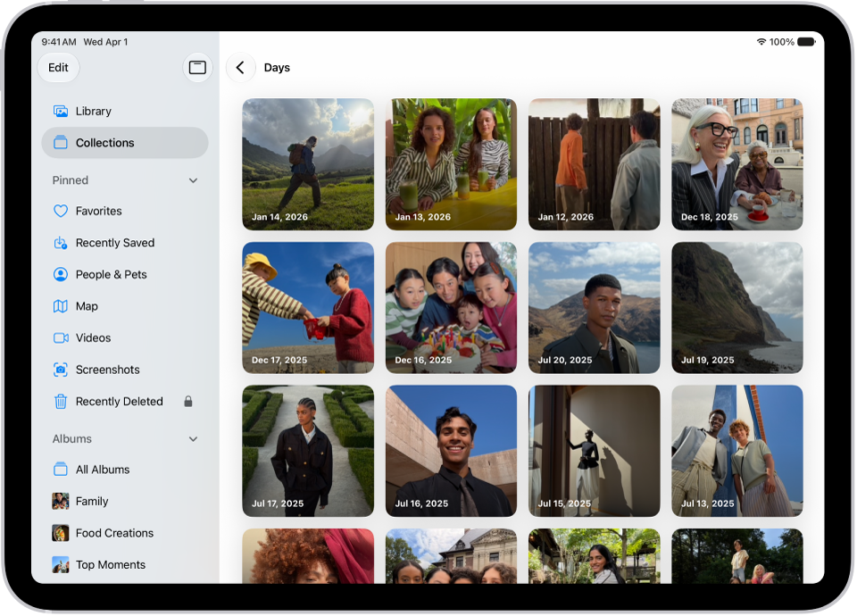Open Screenshots in the sidebar

[x=125, y=370]
